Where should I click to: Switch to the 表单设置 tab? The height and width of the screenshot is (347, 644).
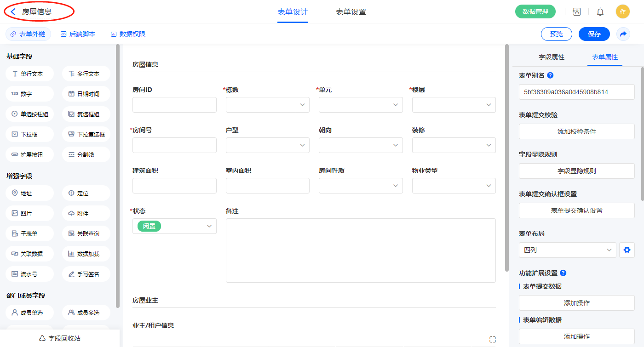(x=351, y=12)
